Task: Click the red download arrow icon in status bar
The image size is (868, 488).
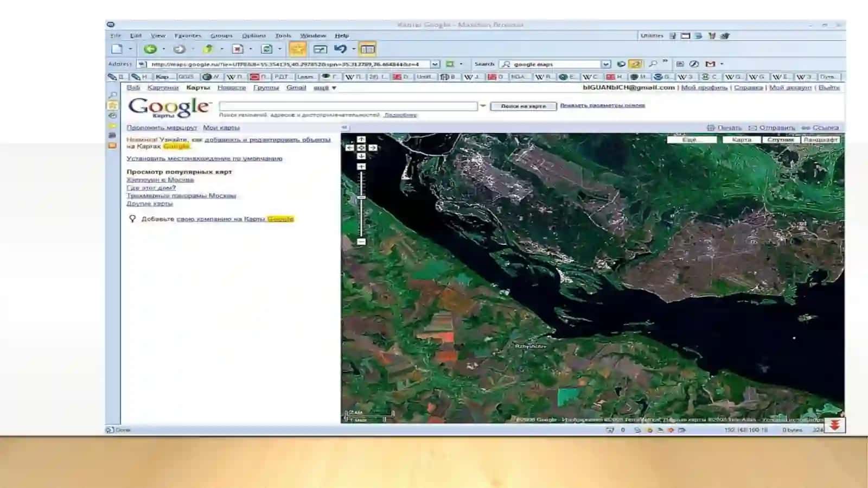Action: tap(835, 425)
